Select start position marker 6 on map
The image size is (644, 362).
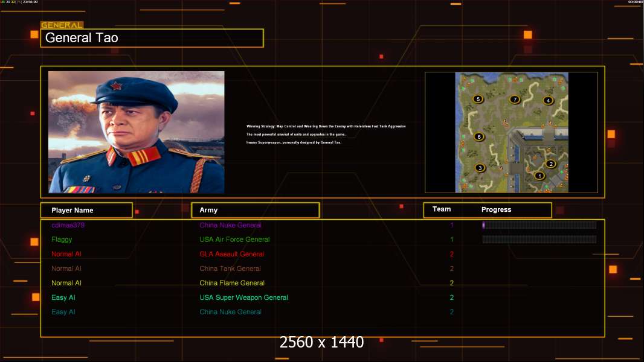tap(479, 137)
